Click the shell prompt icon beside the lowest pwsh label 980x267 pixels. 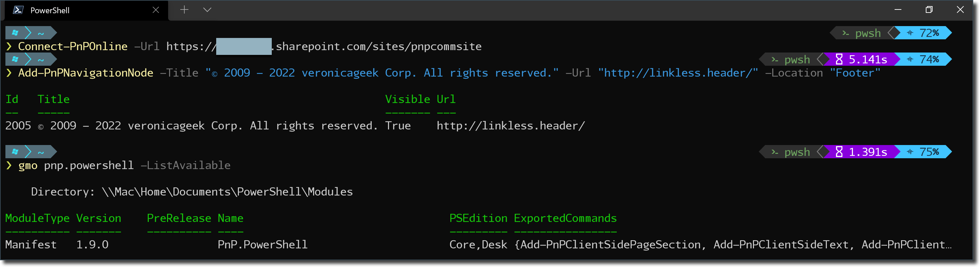click(x=774, y=152)
